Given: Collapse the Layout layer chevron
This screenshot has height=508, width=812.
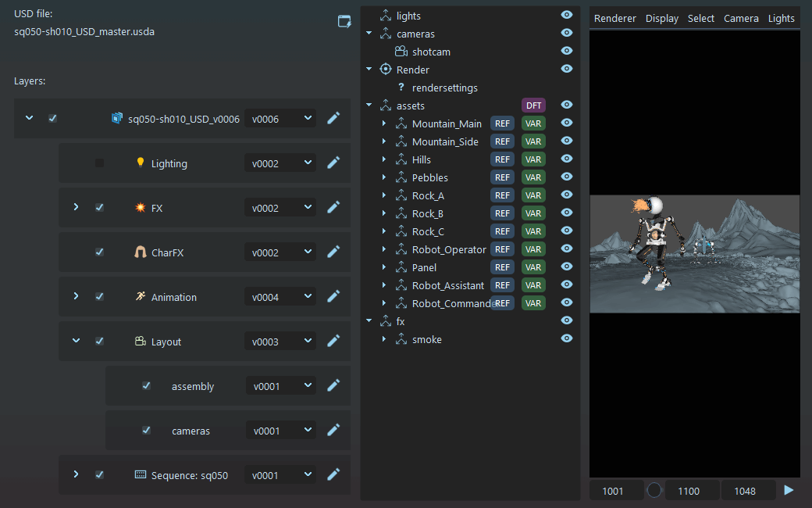Looking at the screenshot, I should click(76, 342).
